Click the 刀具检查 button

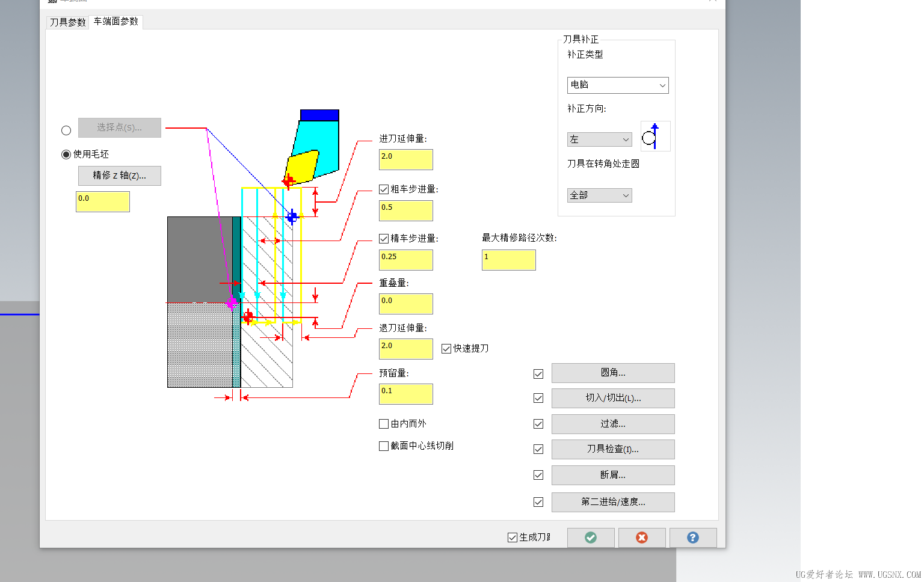[612, 449]
